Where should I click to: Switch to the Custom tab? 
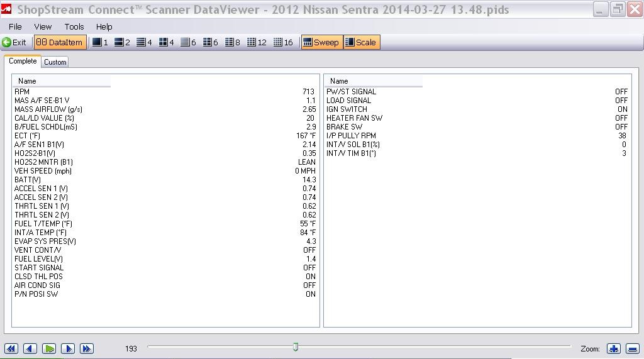coord(55,62)
